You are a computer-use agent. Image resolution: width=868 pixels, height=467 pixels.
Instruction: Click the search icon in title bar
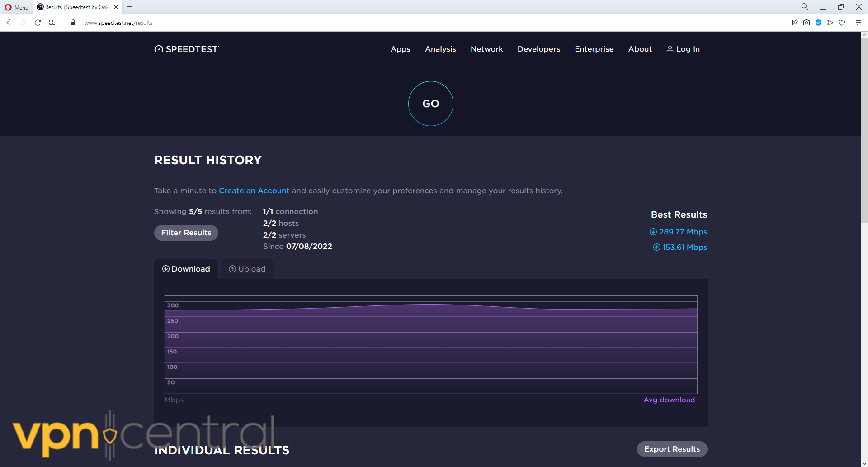tap(805, 7)
